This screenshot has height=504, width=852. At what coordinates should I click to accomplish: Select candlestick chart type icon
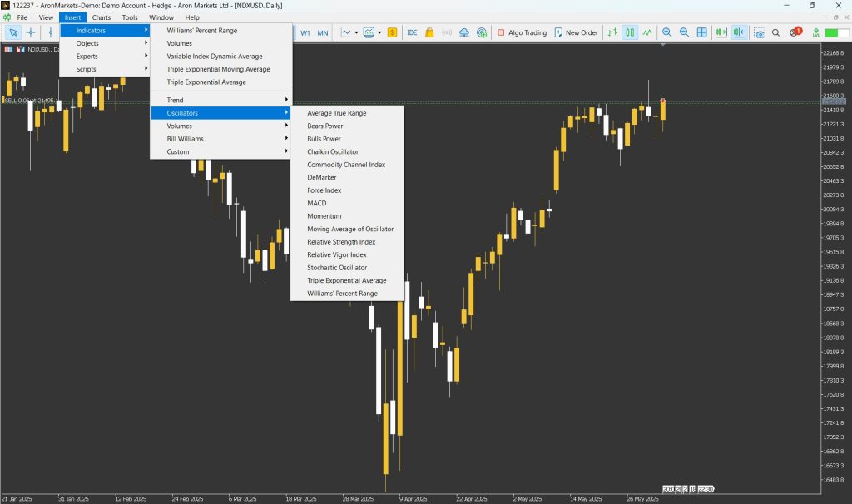(630, 32)
